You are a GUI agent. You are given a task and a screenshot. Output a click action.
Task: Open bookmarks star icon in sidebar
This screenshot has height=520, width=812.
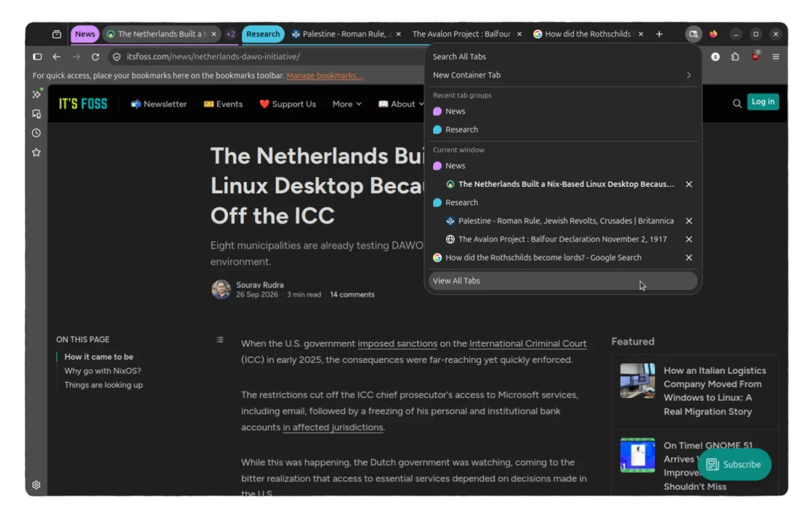(37, 152)
